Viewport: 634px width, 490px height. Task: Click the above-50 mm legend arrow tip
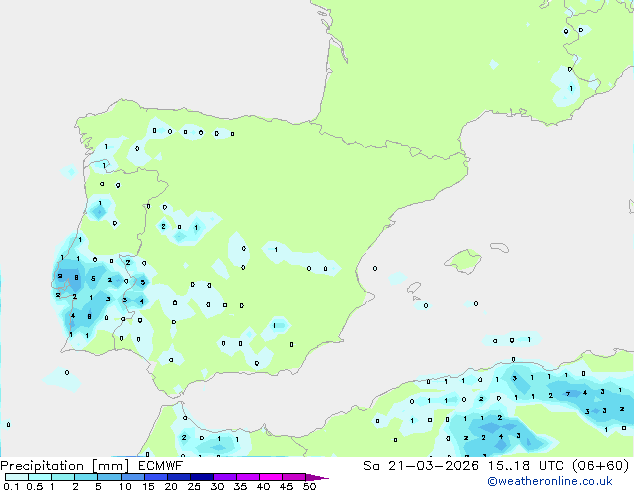(x=317, y=477)
